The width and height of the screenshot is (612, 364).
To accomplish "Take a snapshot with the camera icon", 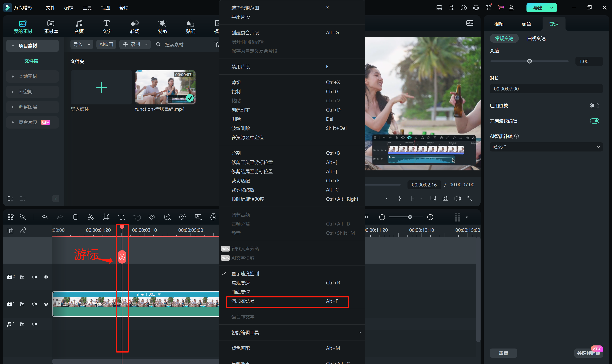I will 445,198.
